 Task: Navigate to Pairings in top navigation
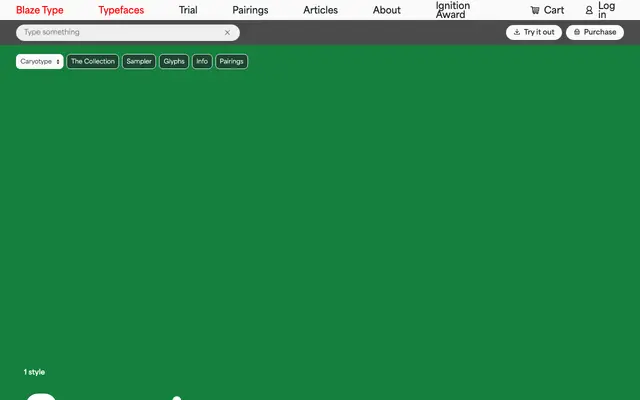(250, 10)
